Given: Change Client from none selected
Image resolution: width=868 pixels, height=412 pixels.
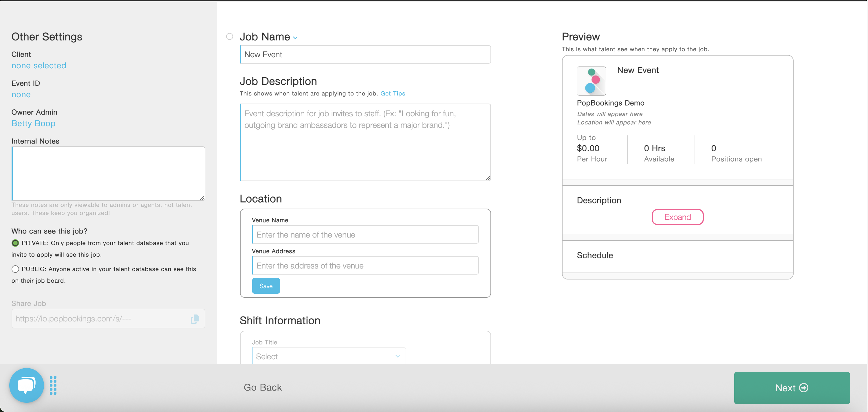Looking at the screenshot, I should point(39,66).
